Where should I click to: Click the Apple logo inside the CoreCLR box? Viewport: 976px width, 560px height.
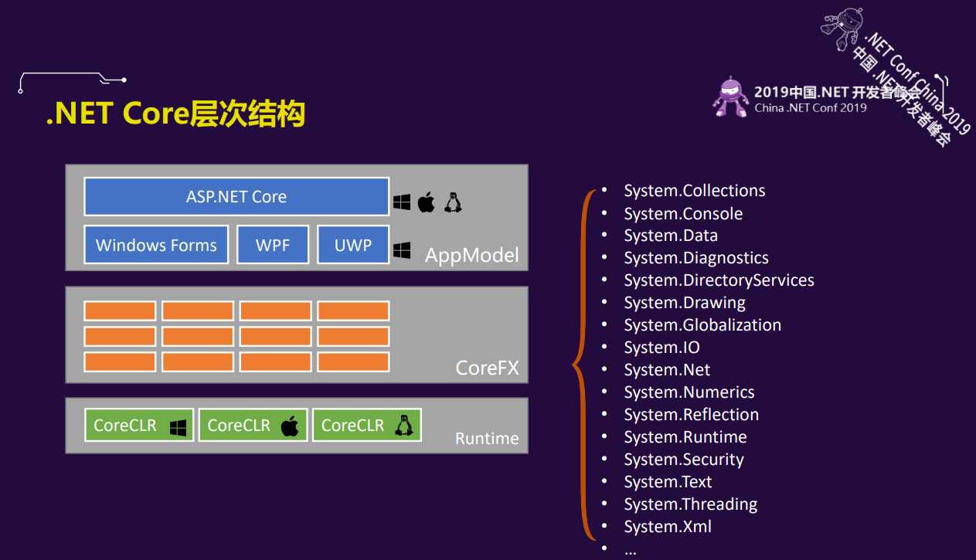coord(290,426)
